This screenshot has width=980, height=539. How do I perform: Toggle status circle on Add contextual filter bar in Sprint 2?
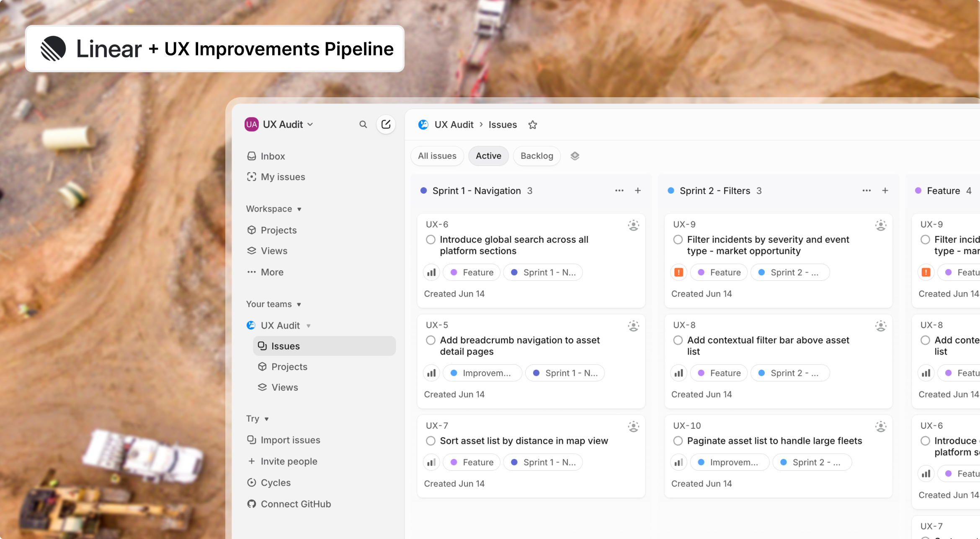tap(678, 340)
